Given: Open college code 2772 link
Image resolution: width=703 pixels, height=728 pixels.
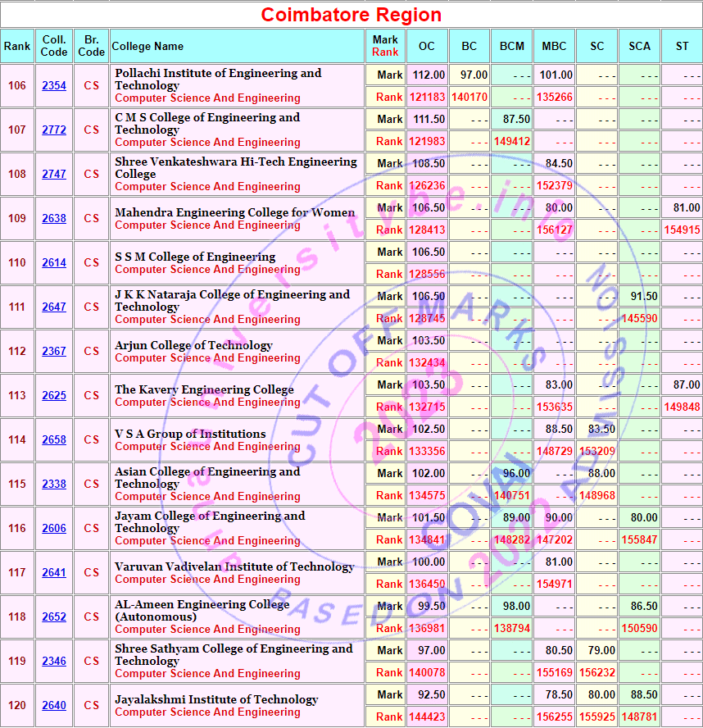Looking at the screenshot, I should pos(54,130).
